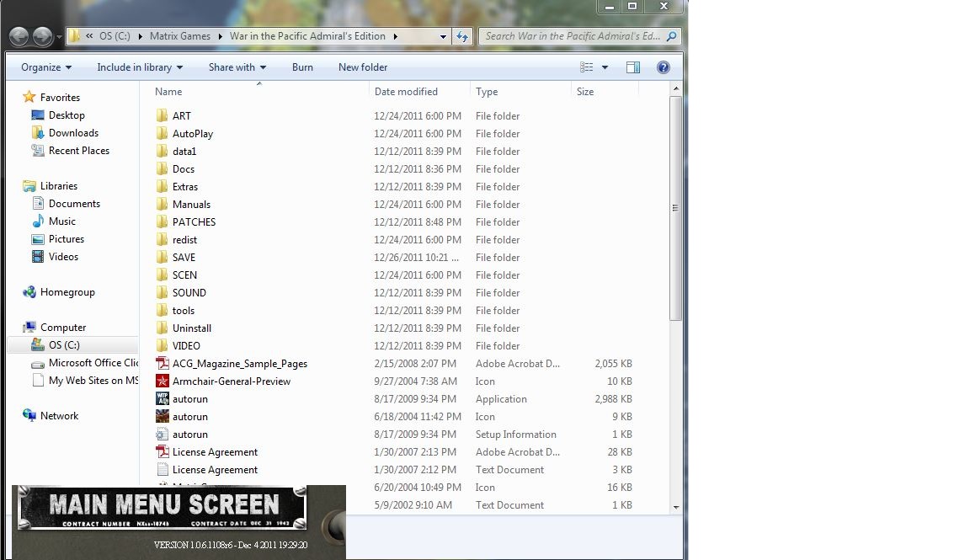Expand arrow after War in the Pacific breadcrumb
970x560 pixels.
pos(395,36)
